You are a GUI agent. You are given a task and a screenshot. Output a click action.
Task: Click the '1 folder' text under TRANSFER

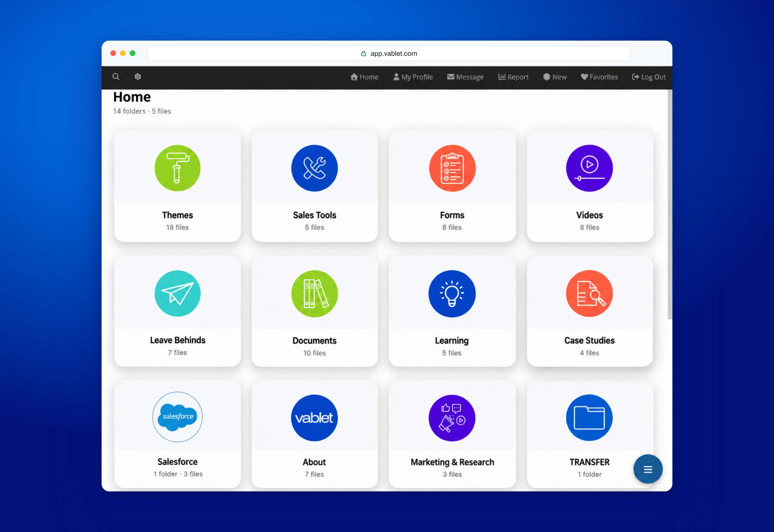tap(589, 474)
